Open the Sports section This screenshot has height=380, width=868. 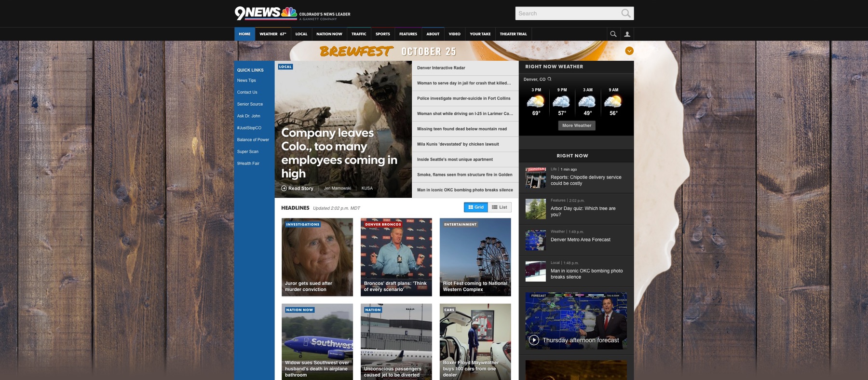383,34
